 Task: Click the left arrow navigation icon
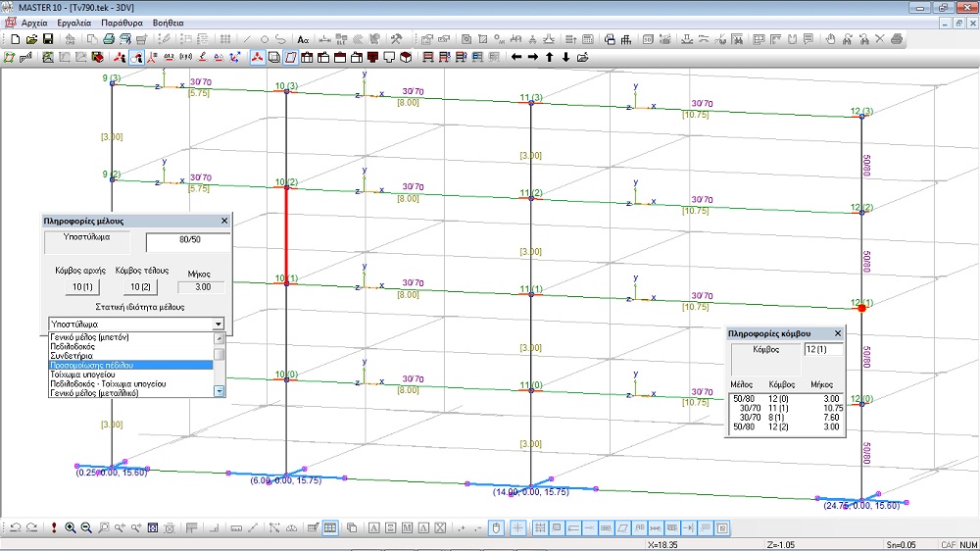516,57
